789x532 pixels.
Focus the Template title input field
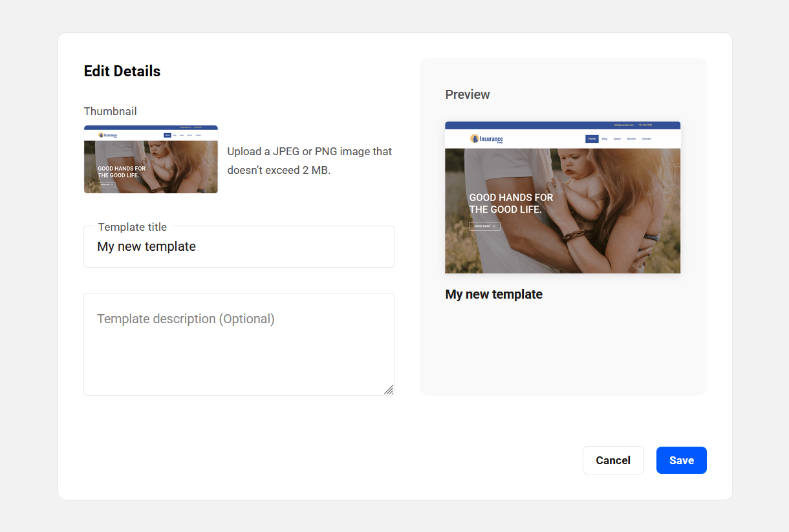(x=239, y=246)
